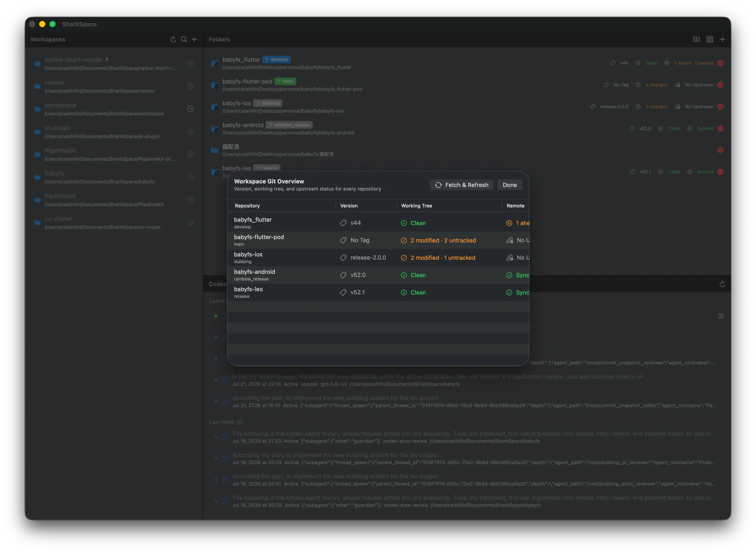
Task: Remove babyfs-android folder red minus icon
Action: pos(721,128)
